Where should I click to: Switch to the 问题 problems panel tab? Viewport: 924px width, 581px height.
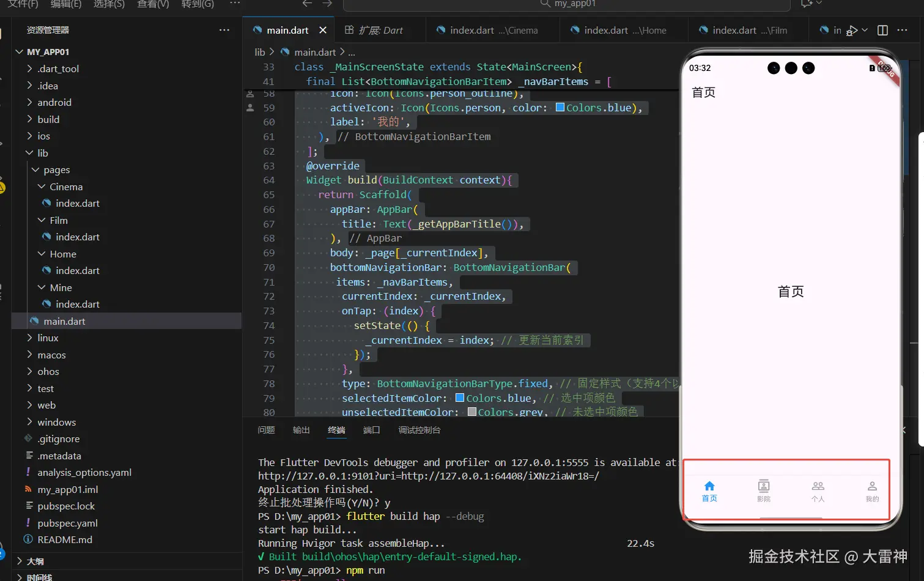(x=266, y=430)
